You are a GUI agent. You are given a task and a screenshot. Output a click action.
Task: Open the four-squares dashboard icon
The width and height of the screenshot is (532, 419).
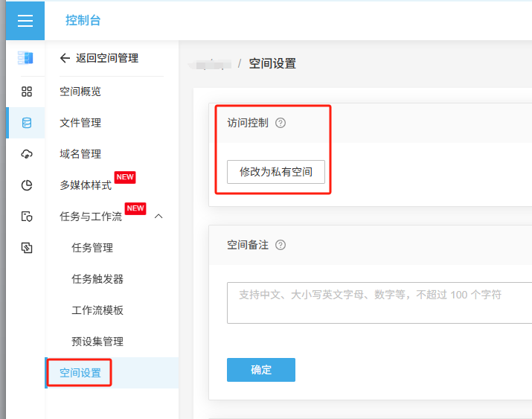pos(27,92)
